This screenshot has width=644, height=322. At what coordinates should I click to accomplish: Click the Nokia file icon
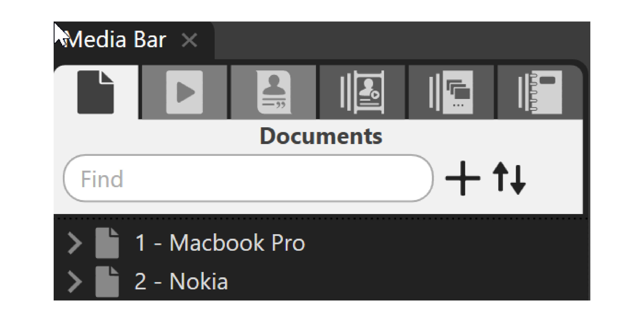107,281
